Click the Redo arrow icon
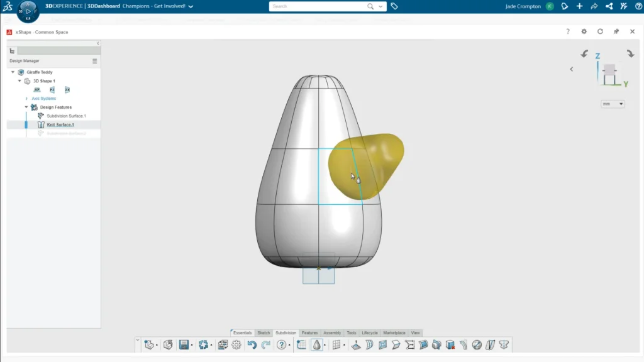The height and width of the screenshot is (362, 644). [x=265, y=344]
